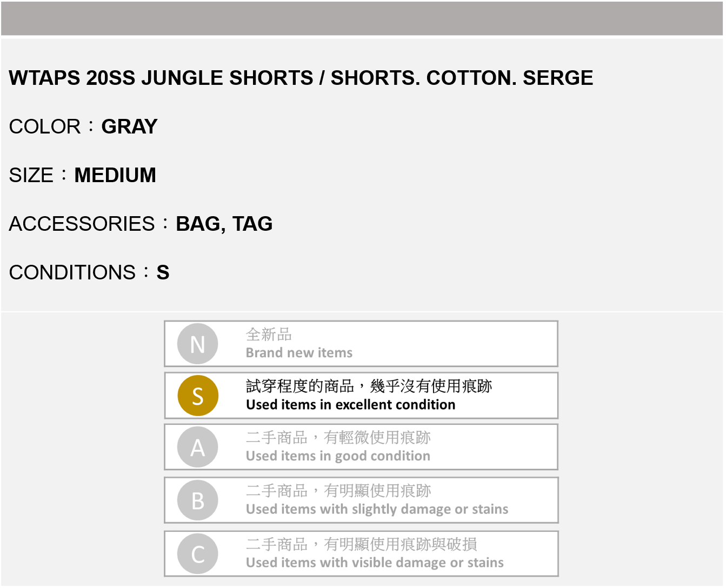Click the BAG, TAG accessories value
The width and height of the screenshot is (726, 588).
click(224, 224)
